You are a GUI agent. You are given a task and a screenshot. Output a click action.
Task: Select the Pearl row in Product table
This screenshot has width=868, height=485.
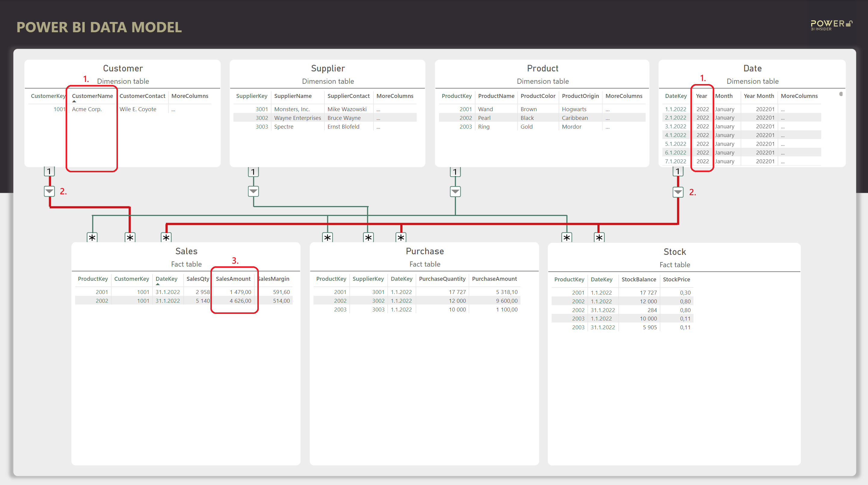click(484, 118)
